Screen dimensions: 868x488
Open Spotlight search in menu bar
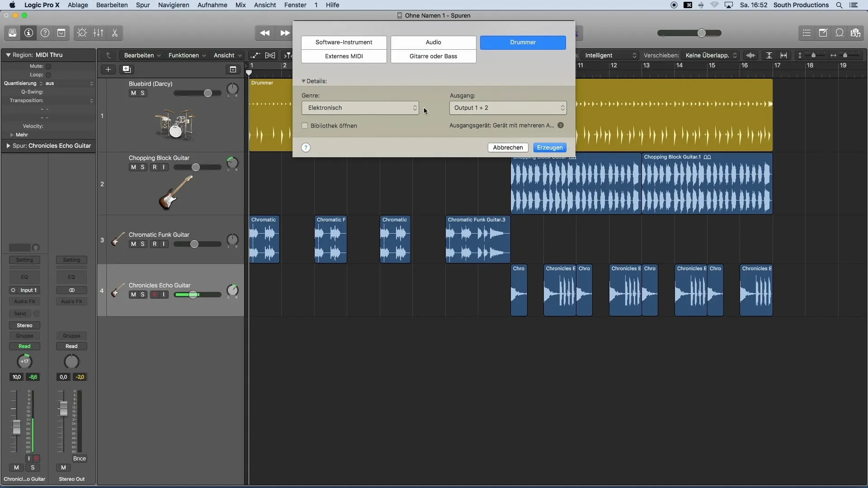click(839, 5)
